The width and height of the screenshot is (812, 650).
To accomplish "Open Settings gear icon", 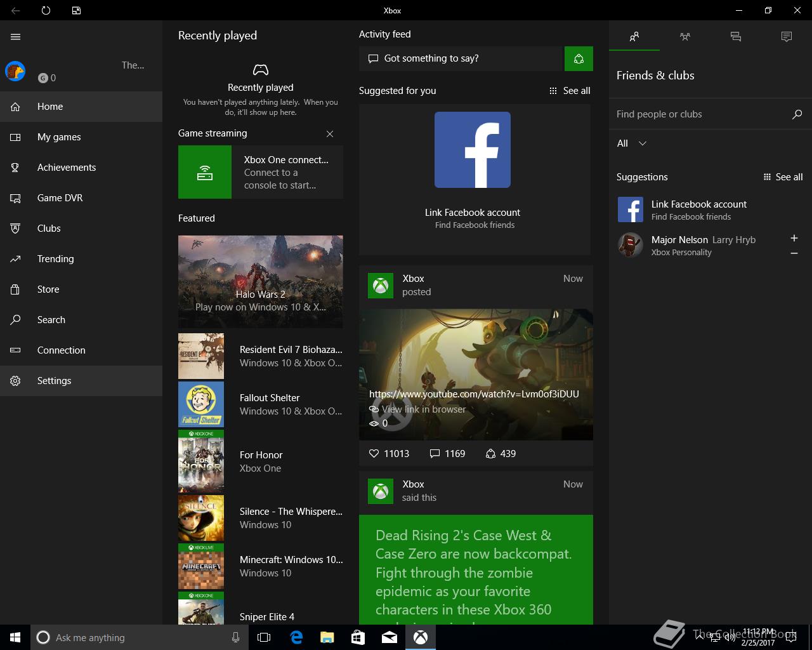I will tap(16, 381).
